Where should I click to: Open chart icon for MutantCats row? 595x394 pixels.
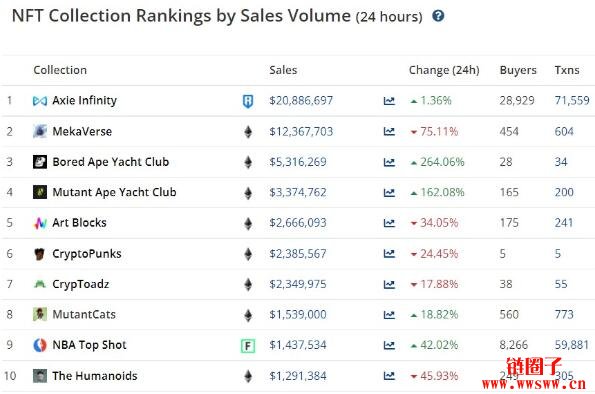tap(389, 315)
